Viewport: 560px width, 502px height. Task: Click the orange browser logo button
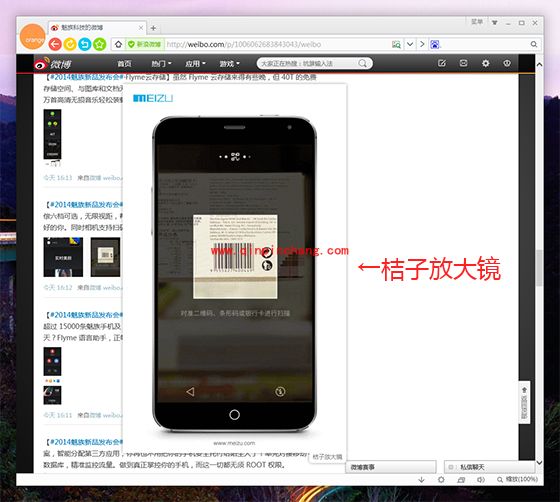(33, 37)
